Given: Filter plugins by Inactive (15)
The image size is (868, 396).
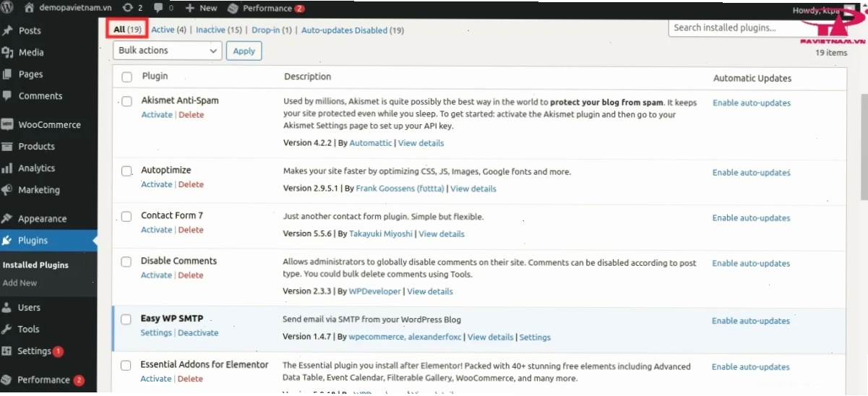Looking at the screenshot, I should click(219, 30).
